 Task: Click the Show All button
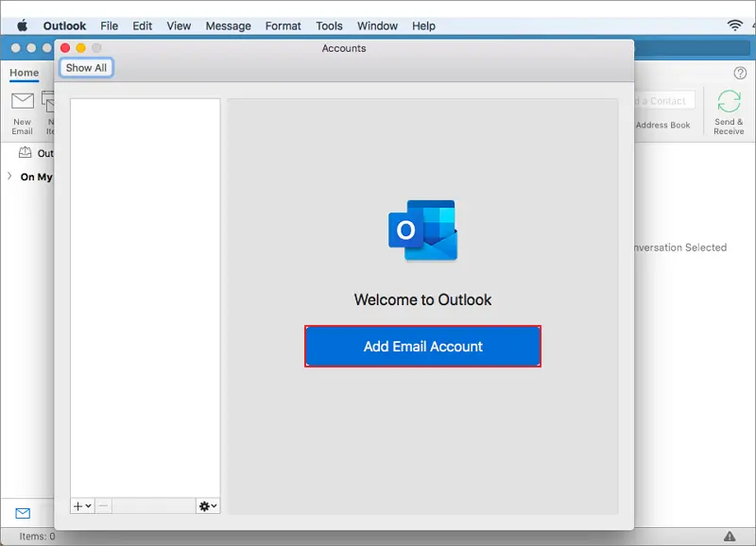click(86, 67)
